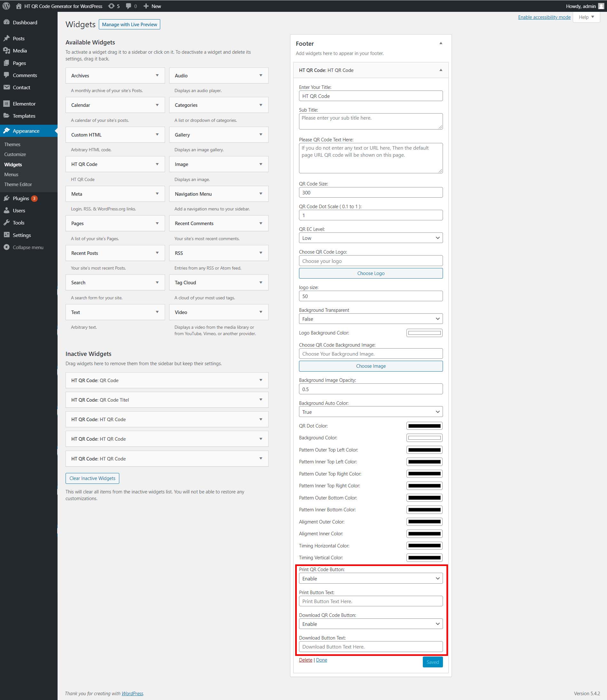The height and width of the screenshot is (700, 607).
Task: Click Clear Inactive Widgets button
Action: click(92, 478)
